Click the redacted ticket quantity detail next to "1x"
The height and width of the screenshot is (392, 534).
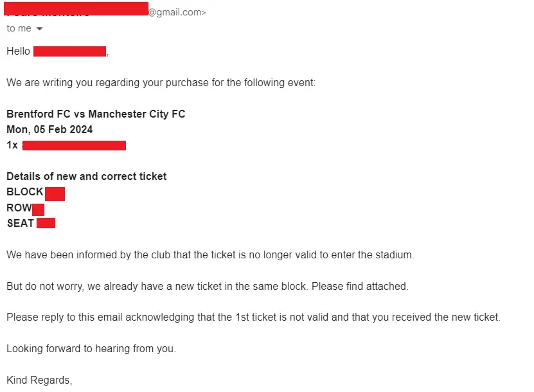[x=73, y=145]
